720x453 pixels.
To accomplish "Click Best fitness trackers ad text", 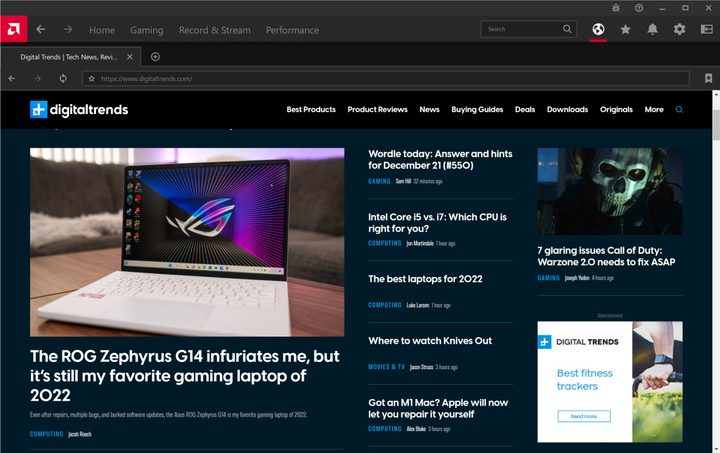I will 585,380.
